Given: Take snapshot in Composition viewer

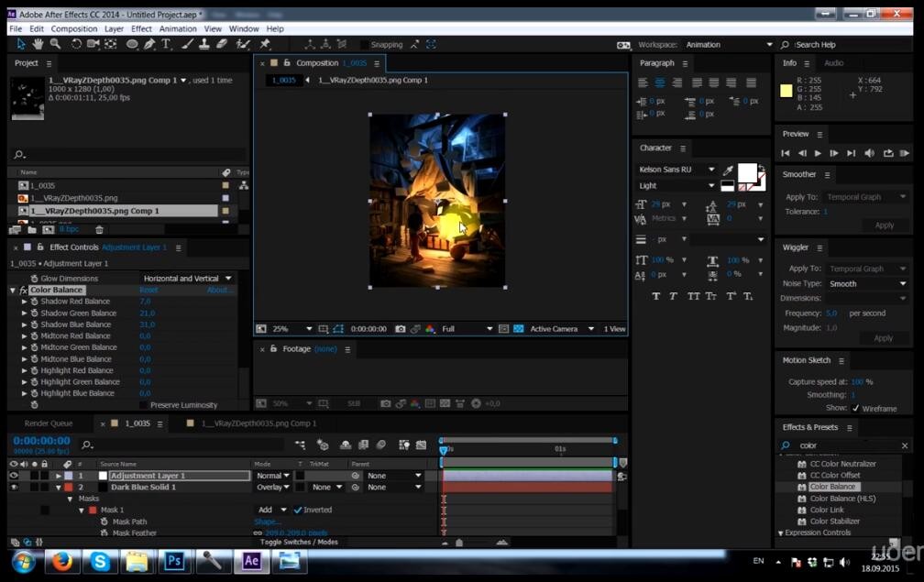Looking at the screenshot, I should tap(400, 329).
